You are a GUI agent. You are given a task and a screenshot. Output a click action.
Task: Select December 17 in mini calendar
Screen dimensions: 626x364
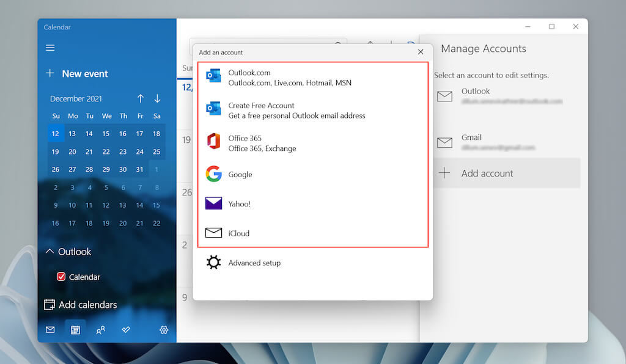pyautogui.click(x=139, y=134)
